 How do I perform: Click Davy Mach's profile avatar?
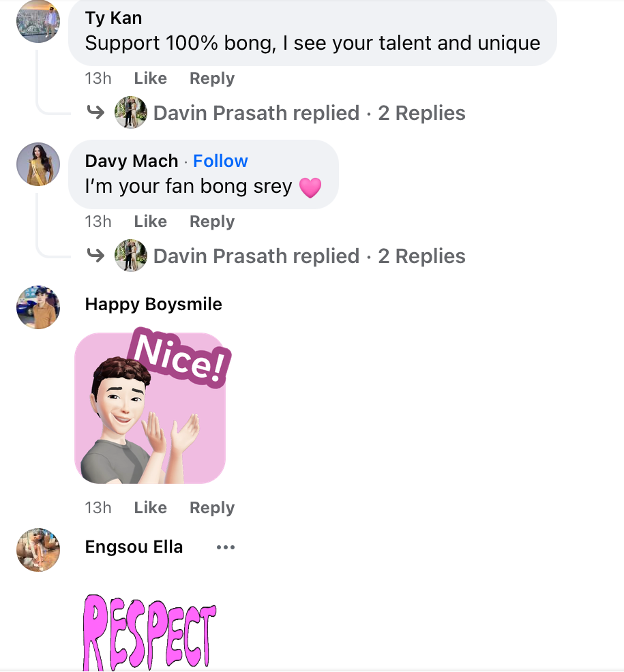[x=38, y=164]
